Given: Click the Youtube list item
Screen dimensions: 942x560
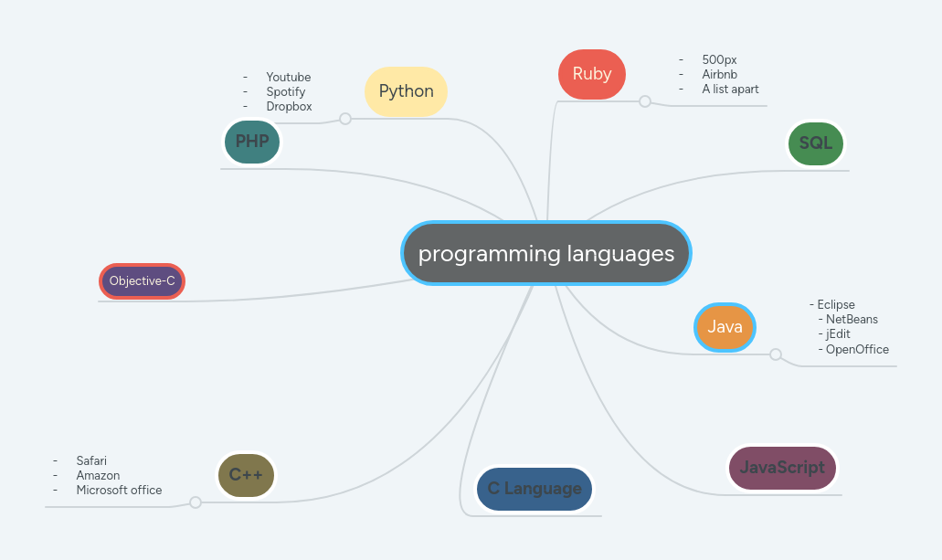Looking at the screenshot, I should point(288,77).
